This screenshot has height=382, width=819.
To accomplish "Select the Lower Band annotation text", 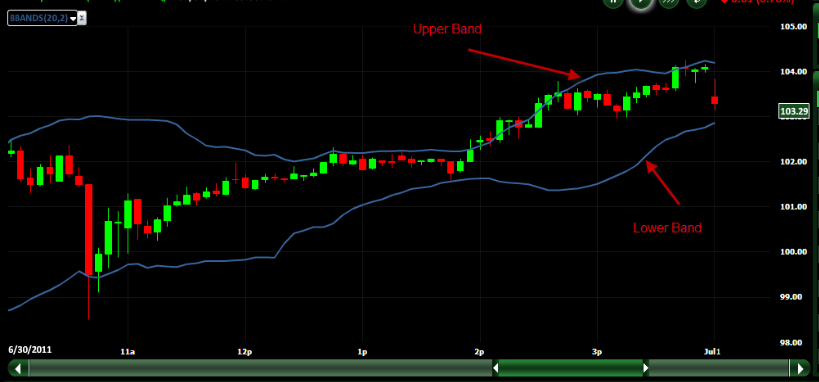I will (667, 228).
